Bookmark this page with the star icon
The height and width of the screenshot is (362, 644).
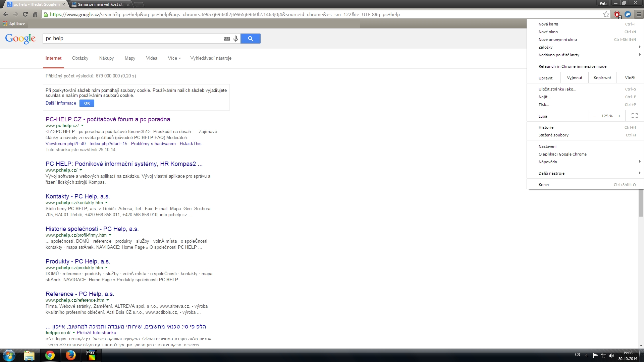(606, 14)
